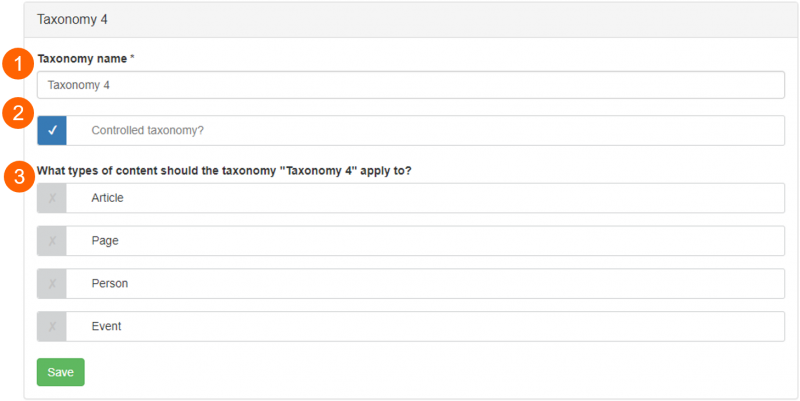Viewport: 800px width, 401px height.
Task: Select the Event label text
Action: coord(107,327)
